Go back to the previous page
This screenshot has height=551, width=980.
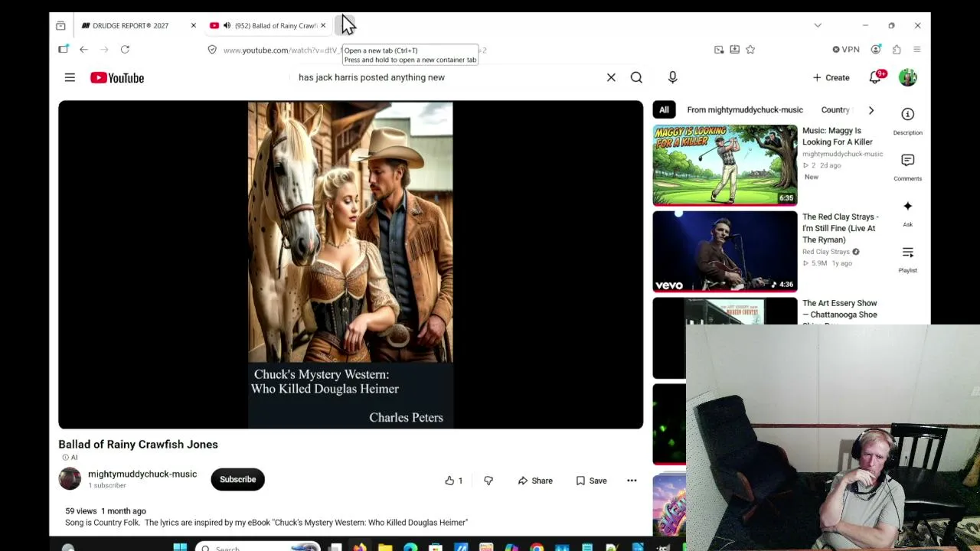83,50
